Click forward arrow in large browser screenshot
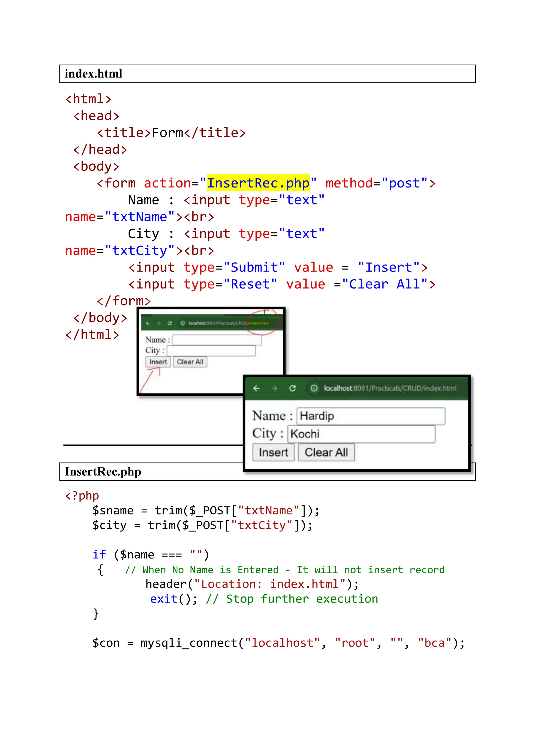 274,388
